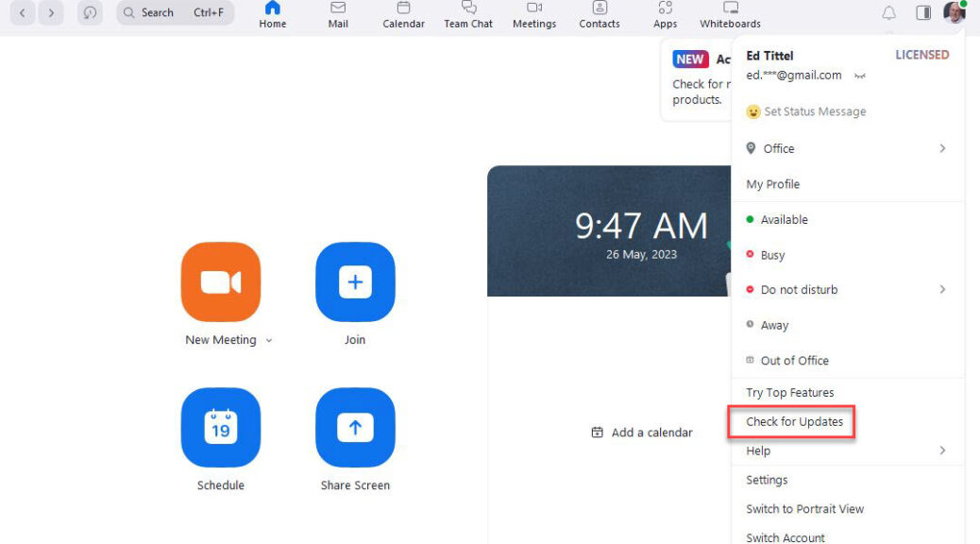Click the Search box
The image size is (980, 544).
click(x=175, y=12)
